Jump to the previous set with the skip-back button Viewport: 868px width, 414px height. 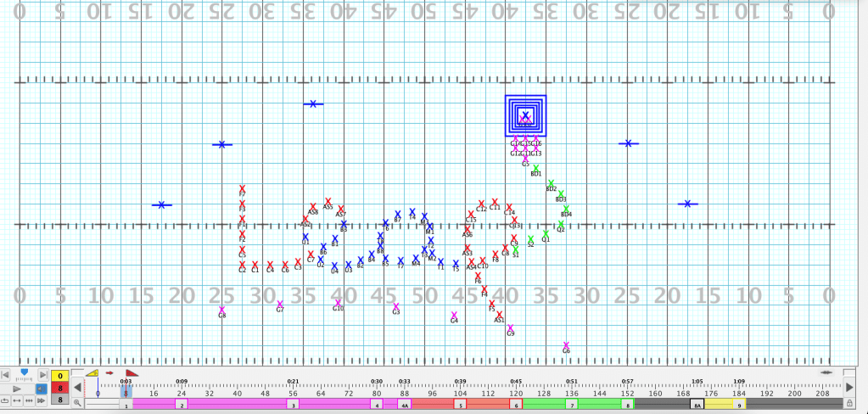(6, 374)
